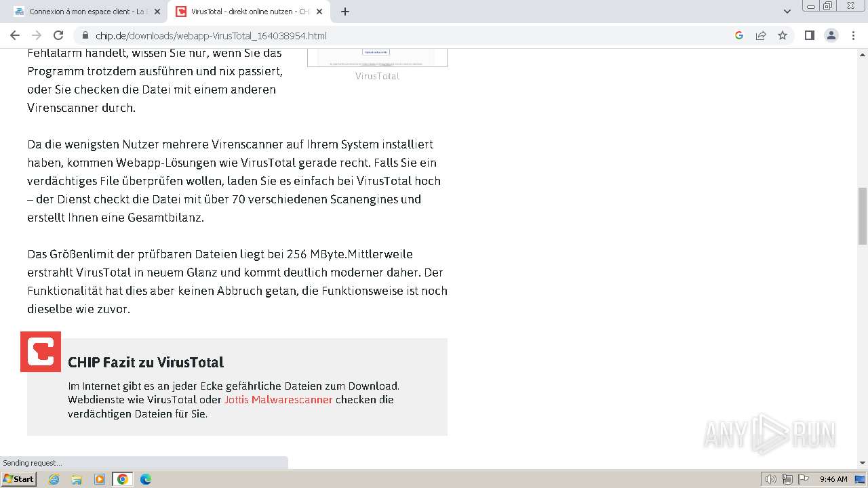The image size is (868, 488).
Task: Close the VirusTotal tab
Action: (319, 12)
